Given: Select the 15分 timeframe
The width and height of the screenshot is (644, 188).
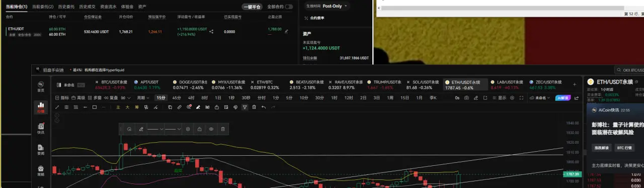Looking at the screenshot, I should [161, 97].
